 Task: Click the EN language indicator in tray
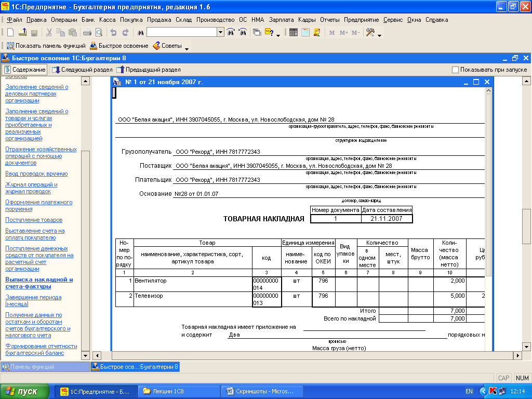click(x=469, y=392)
